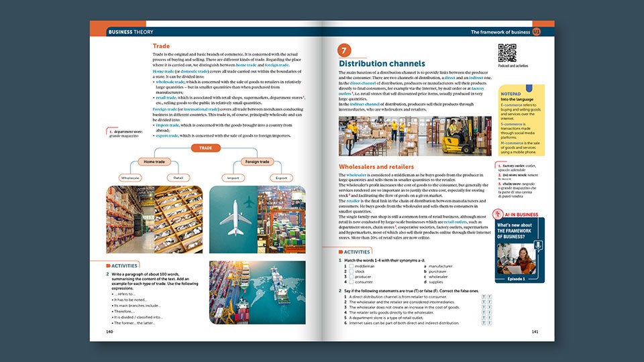
Task: Open the wooden jewelry trays photo
Action: pos(178,220)
